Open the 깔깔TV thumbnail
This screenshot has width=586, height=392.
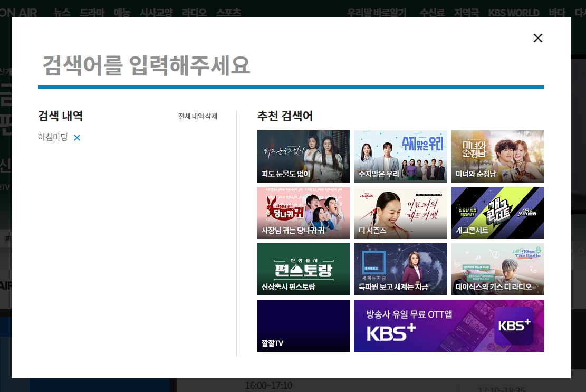point(303,326)
